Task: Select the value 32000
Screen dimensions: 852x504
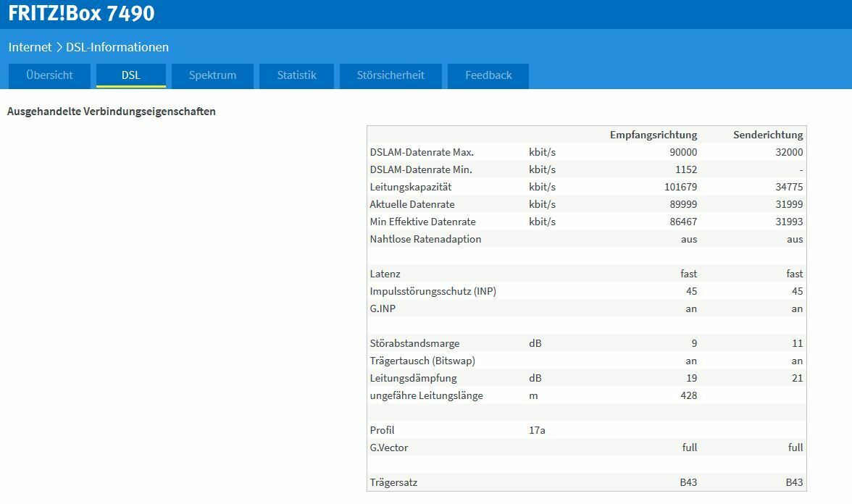Action: tap(789, 152)
